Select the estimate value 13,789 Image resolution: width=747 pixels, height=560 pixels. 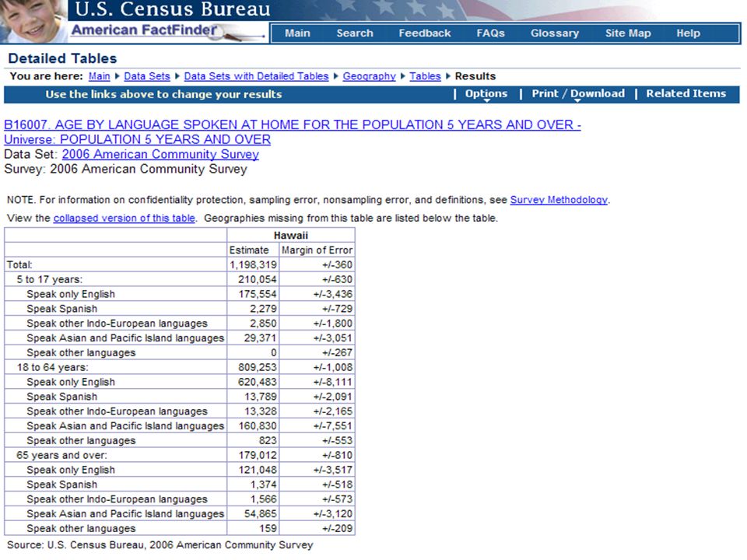point(260,397)
